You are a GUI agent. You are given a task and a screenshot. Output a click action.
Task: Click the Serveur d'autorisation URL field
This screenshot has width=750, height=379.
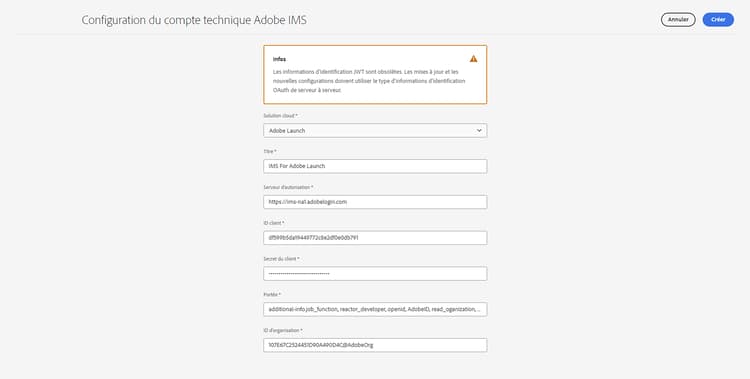point(375,202)
